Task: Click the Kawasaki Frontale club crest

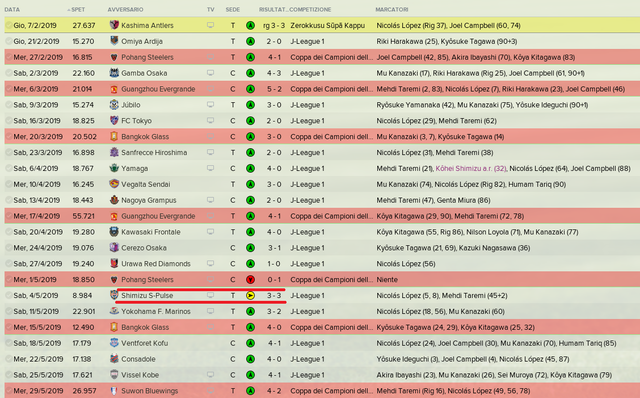Action: tap(114, 232)
